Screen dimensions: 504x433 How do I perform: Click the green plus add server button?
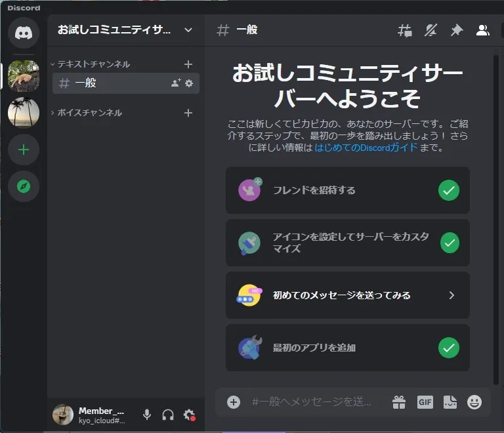(x=24, y=150)
